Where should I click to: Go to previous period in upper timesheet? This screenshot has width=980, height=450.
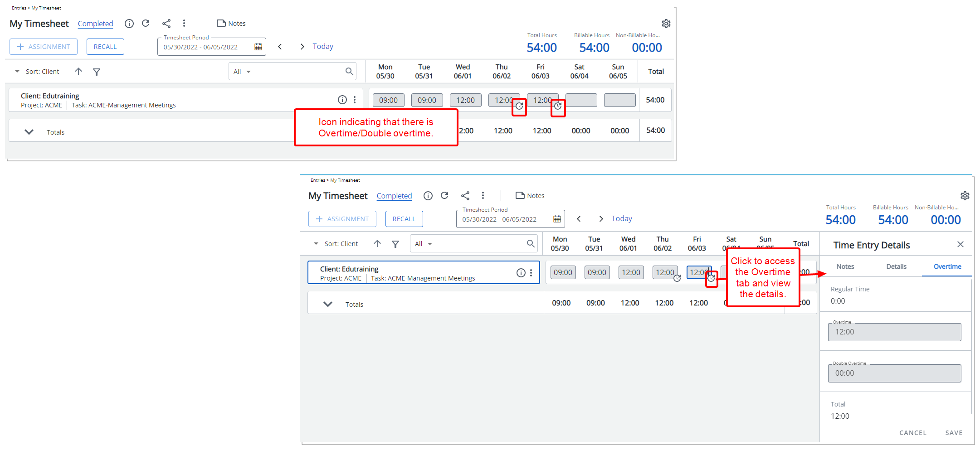click(x=280, y=47)
